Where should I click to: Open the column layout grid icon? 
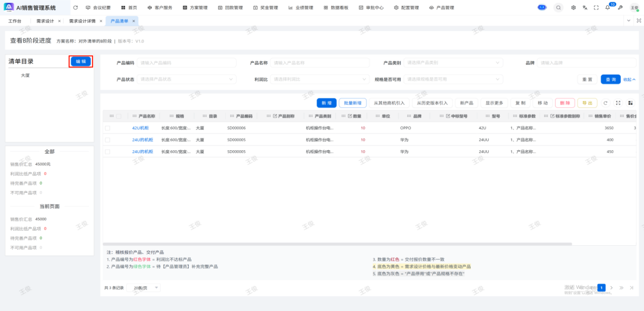(x=630, y=103)
